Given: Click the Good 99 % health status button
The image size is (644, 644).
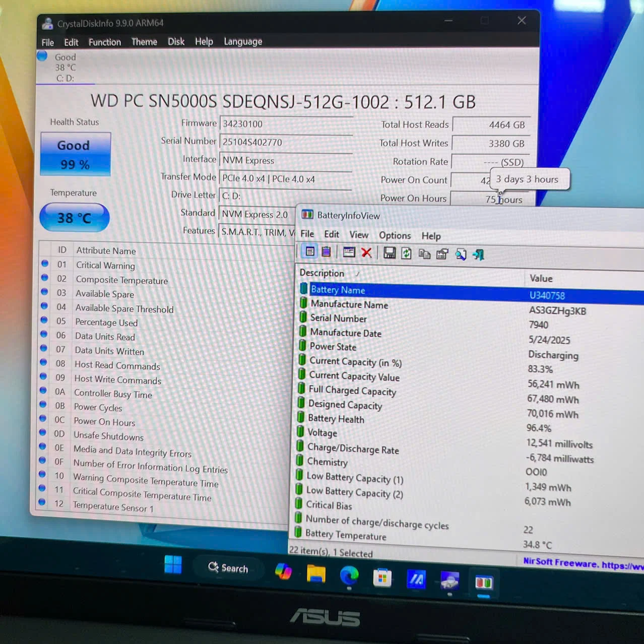Looking at the screenshot, I should click(76, 154).
